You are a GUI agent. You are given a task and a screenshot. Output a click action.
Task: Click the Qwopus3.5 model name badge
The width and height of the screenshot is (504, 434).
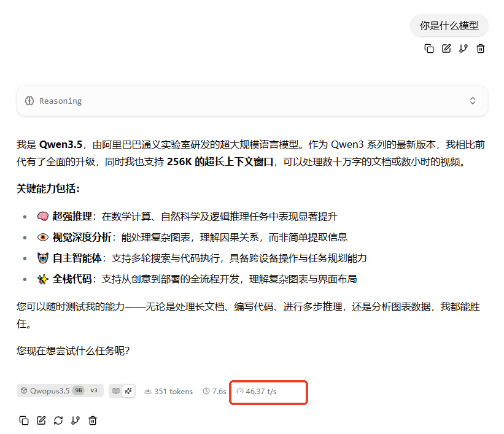[49, 391]
